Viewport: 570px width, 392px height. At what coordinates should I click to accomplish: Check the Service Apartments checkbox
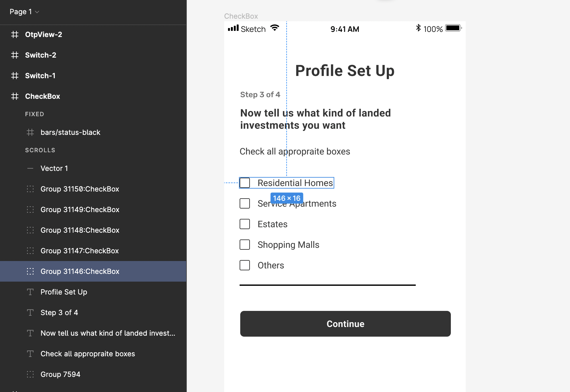[x=245, y=203]
